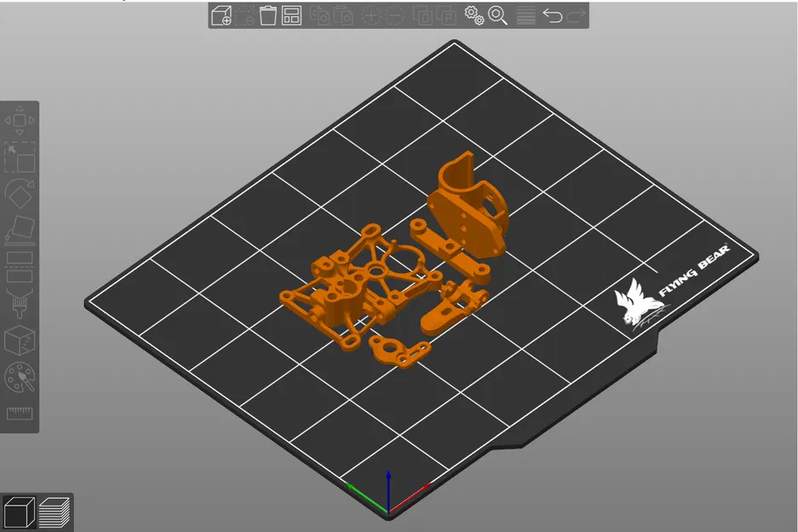The height and width of the screenshot is (532, 798).
Task: Select the Multimaterial painting palette tool
Action: tap(20, 376)
